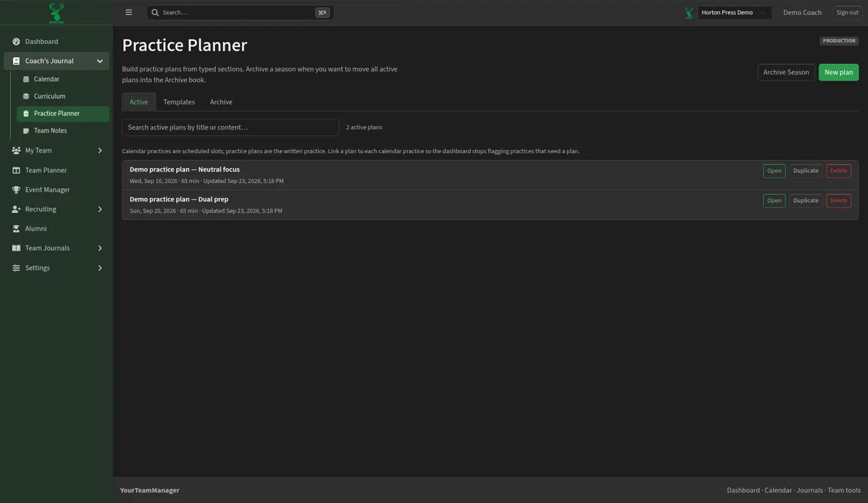Viewport: 868px width, 503px height.
Task: Click the Team Planner board icon
Action: [16, 170]
